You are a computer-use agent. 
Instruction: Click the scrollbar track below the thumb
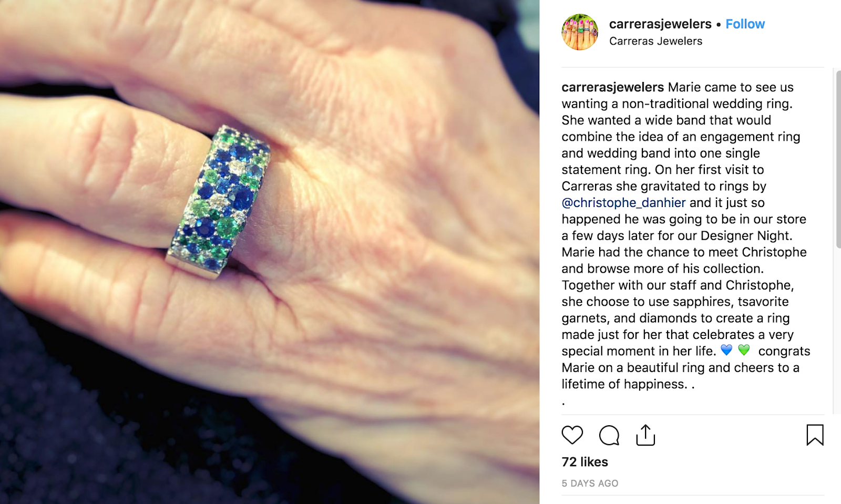coord(838,331)
